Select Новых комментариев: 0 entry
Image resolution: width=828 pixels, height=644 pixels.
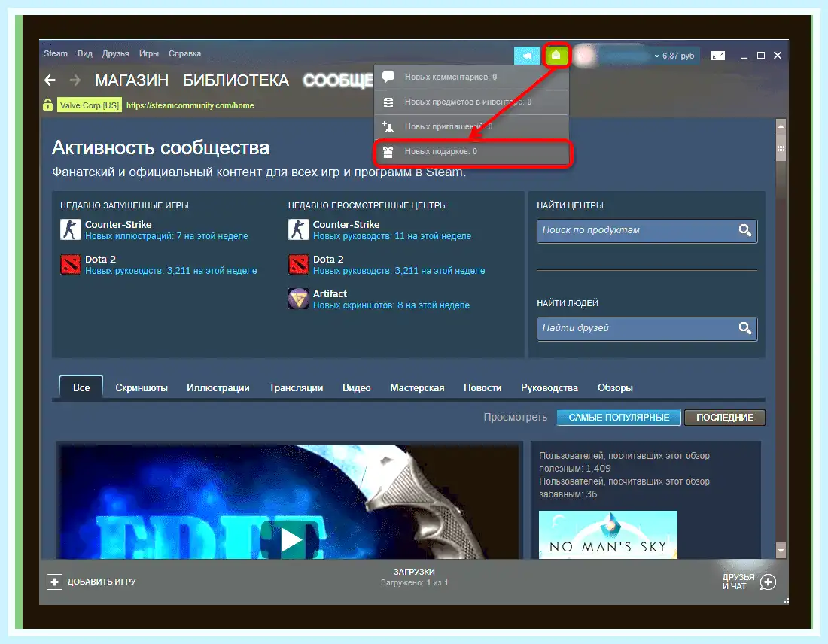471,77
